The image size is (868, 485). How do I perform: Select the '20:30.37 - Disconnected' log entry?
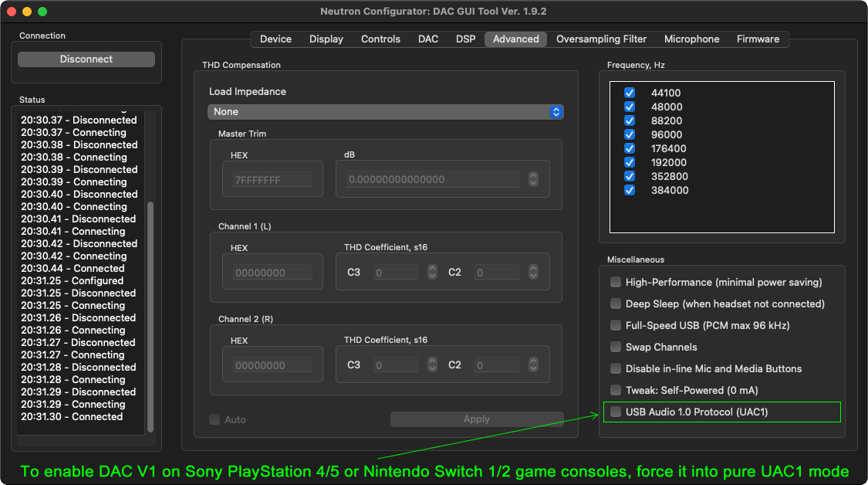click(79, 120)
